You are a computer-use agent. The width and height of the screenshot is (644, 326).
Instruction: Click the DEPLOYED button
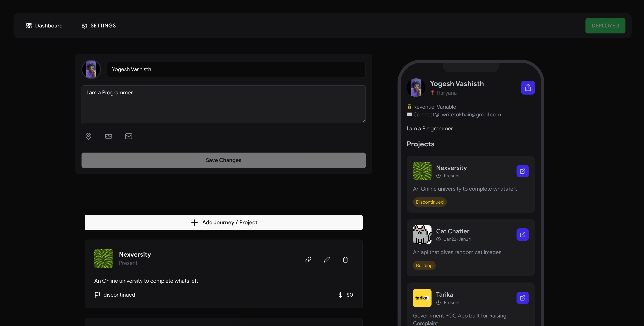tap(605, 26)
